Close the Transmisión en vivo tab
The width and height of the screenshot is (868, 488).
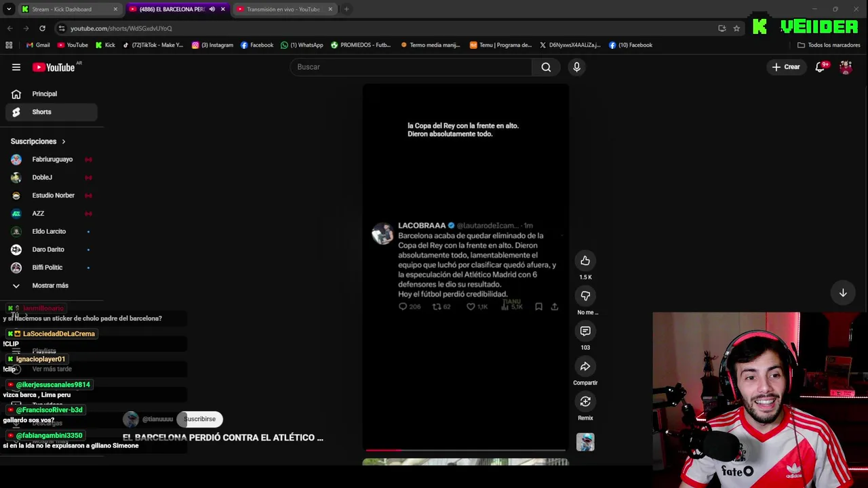pos(330,9)
